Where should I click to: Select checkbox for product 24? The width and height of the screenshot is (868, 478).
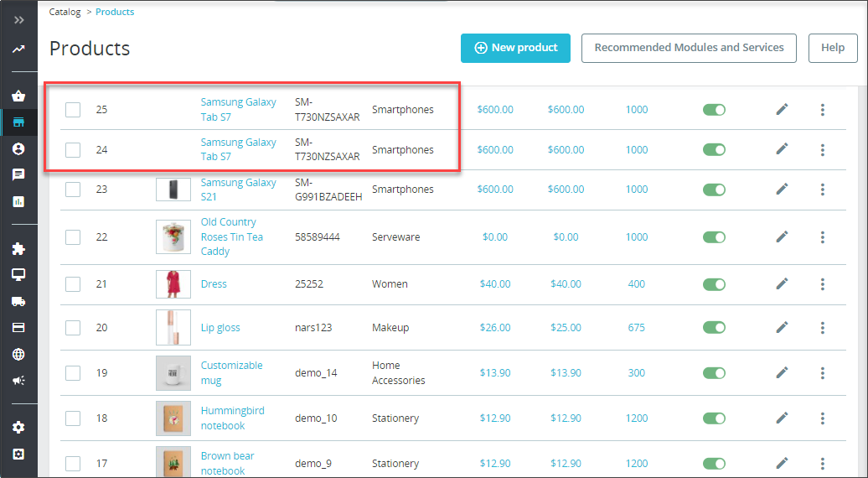click(73, 149)
